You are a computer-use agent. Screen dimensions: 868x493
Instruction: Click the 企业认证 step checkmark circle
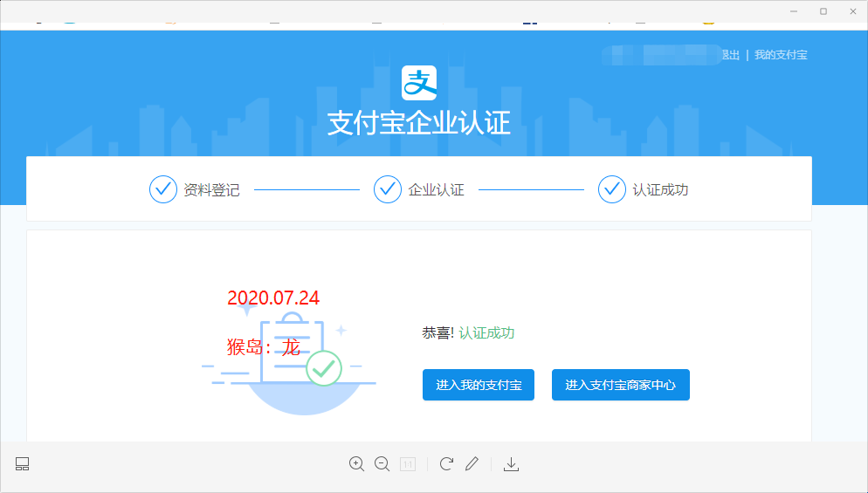tap(388, 189)
